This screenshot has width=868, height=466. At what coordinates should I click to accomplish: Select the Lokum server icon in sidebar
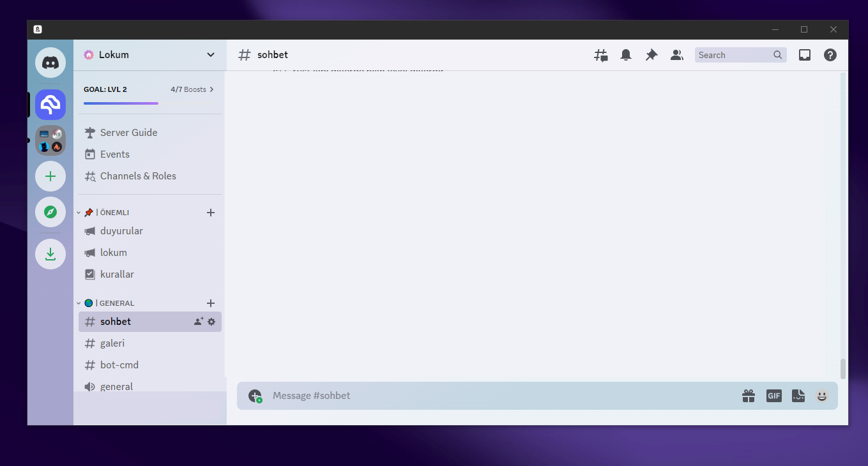[50, 105]
